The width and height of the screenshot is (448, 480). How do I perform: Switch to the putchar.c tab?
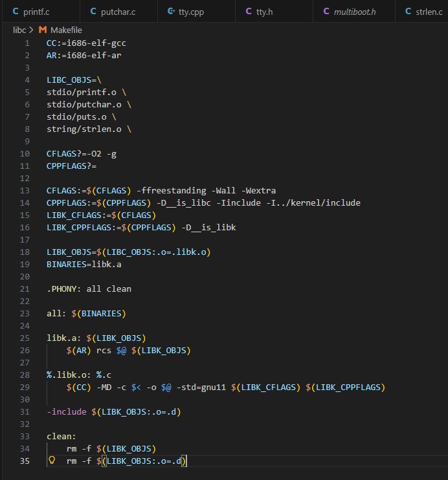(118, 12)
